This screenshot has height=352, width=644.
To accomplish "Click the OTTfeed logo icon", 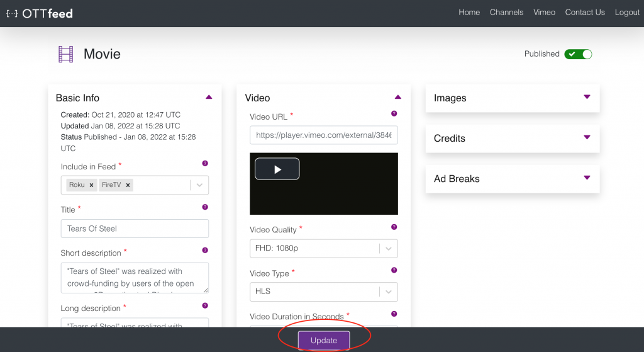I will click(x=11, y=13).
